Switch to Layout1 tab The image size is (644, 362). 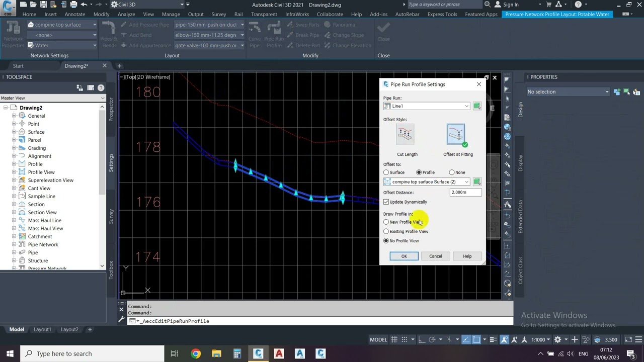click(42, 329)
